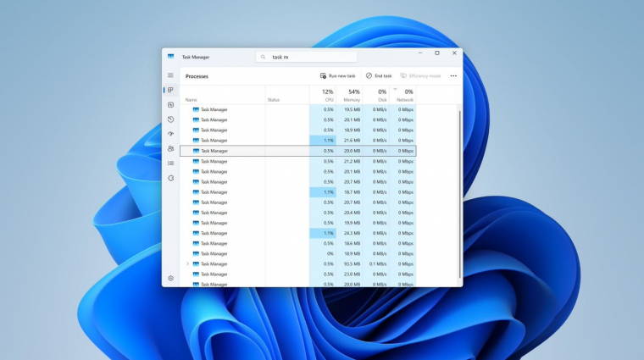Click the Run new task button
Image resolution: width=644 pixels, height=360 pixels.
click(x=338, y=76)
